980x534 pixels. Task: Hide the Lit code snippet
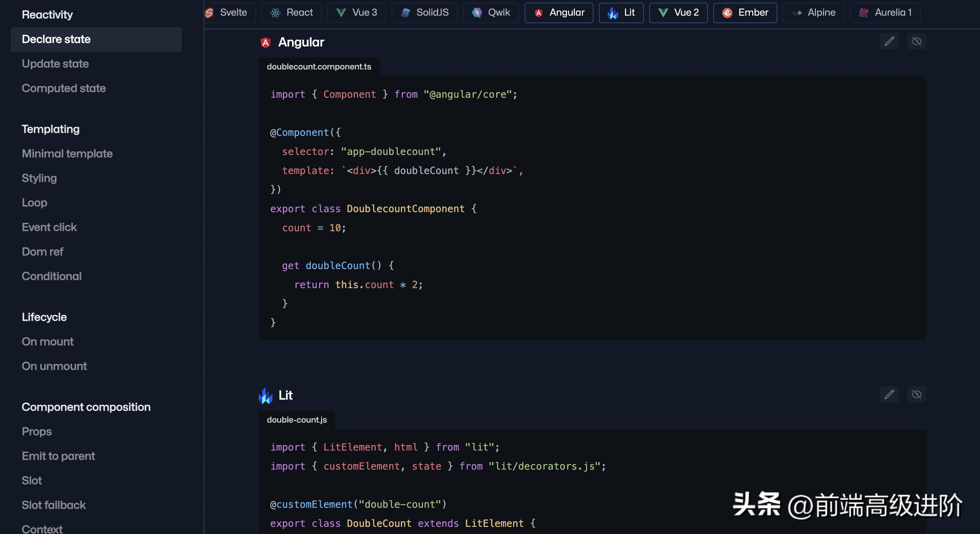point(917,395)
